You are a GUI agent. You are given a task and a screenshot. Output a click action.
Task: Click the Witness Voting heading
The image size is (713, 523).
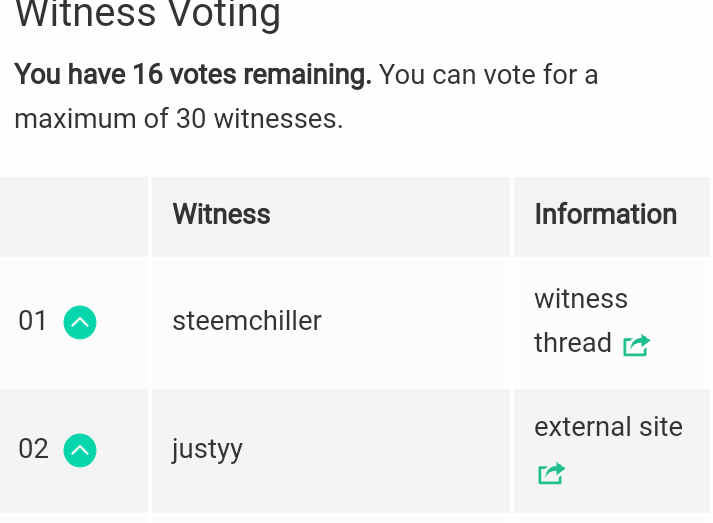(148, 15)
